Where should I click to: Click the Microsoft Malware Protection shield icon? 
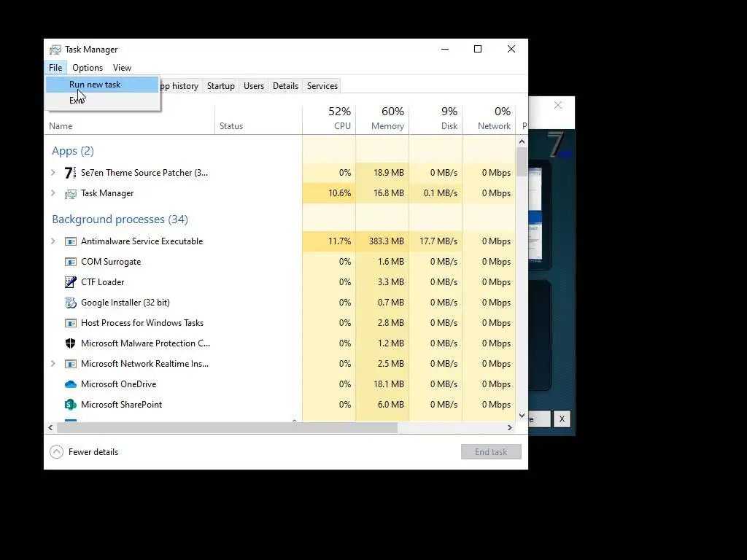[x=71, y=343]
